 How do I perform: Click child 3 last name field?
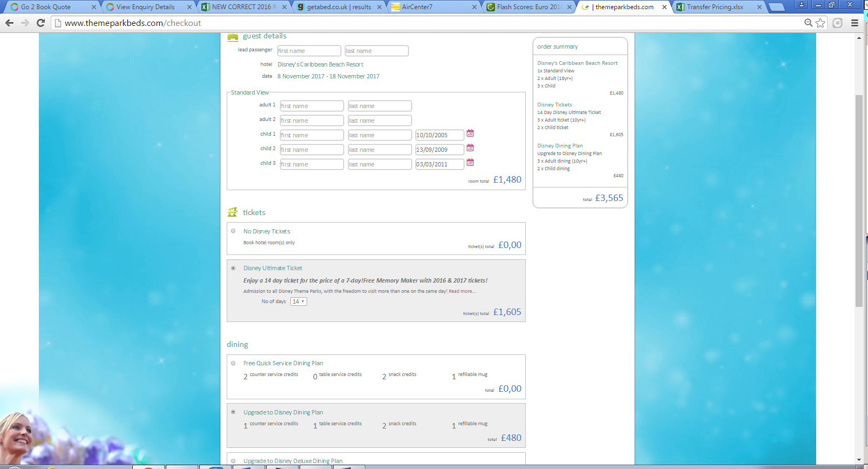pyautogui.click(x=380, y=164)
